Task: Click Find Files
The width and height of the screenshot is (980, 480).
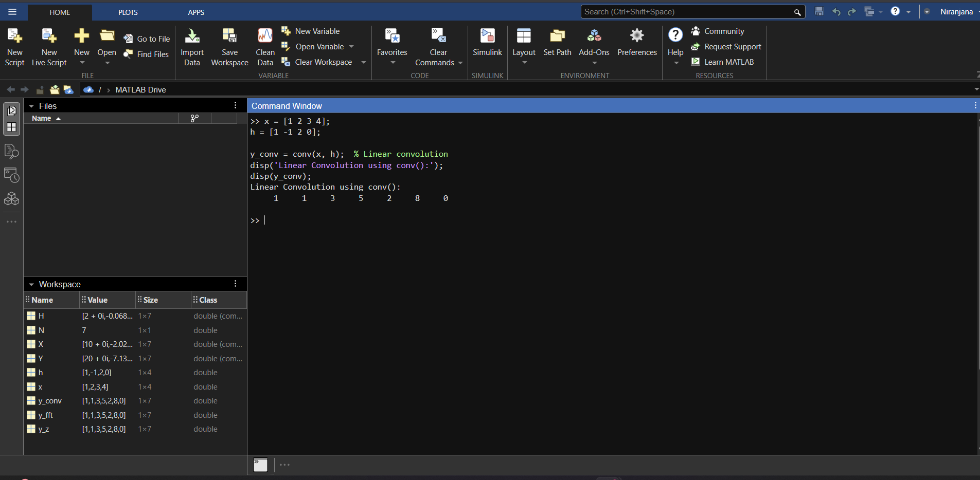Action: pos(147,54)
